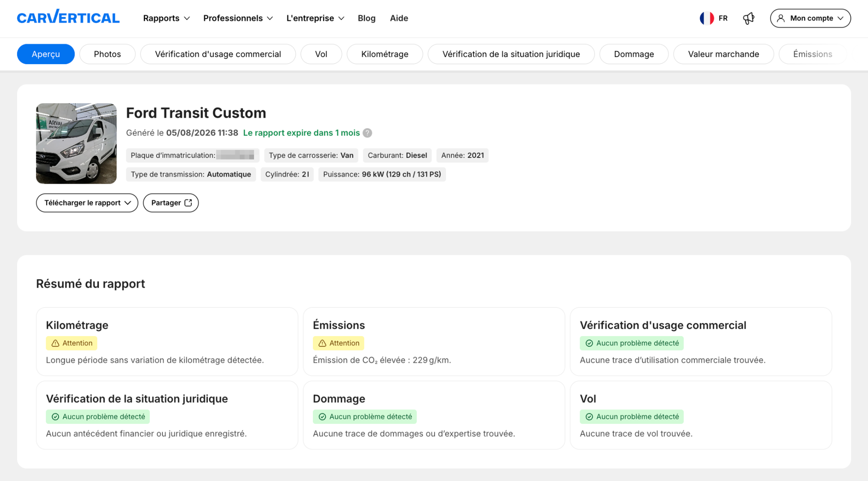Go to Vérification d'usage commercial tab
This screenshot has width=868, height=481.
pos(218,54)
